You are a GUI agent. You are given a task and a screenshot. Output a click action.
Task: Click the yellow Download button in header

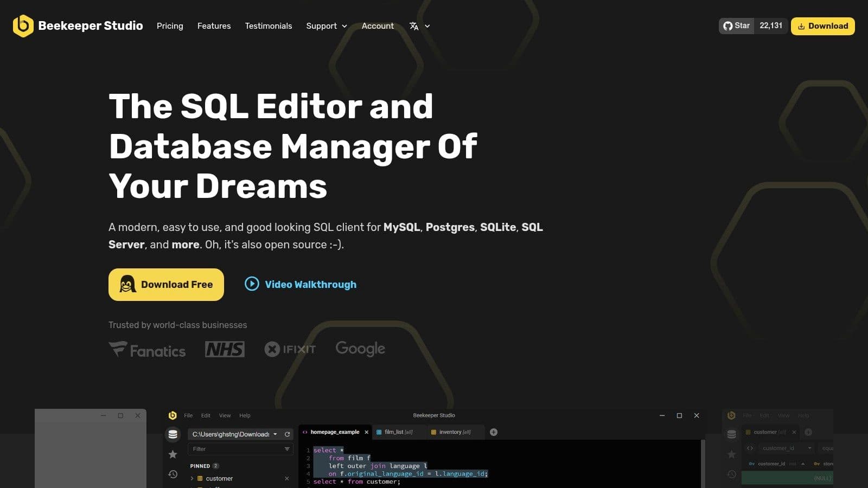click(x=822, y=26)
